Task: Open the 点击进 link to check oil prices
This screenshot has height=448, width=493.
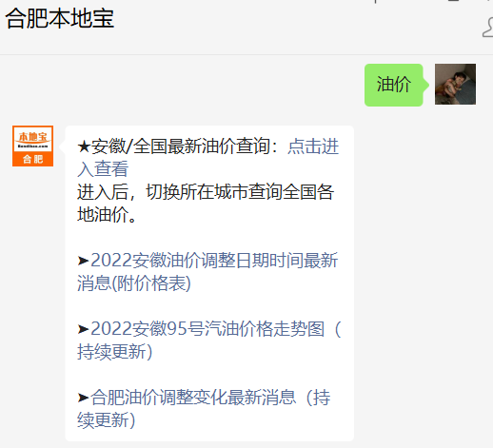Action: pyautogui.click(x=313, y=146)
